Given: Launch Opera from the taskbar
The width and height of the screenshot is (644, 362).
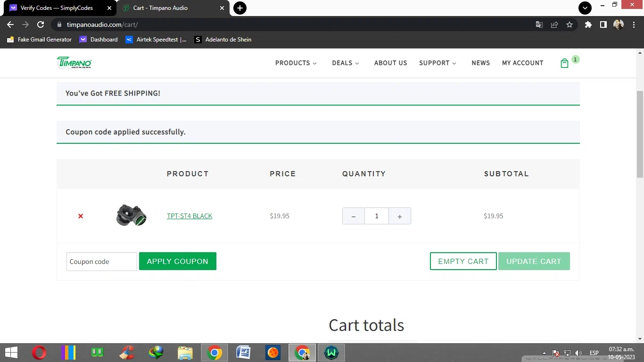Looking at the screenshot, I should pyautogui.click(x=39, y=352).
